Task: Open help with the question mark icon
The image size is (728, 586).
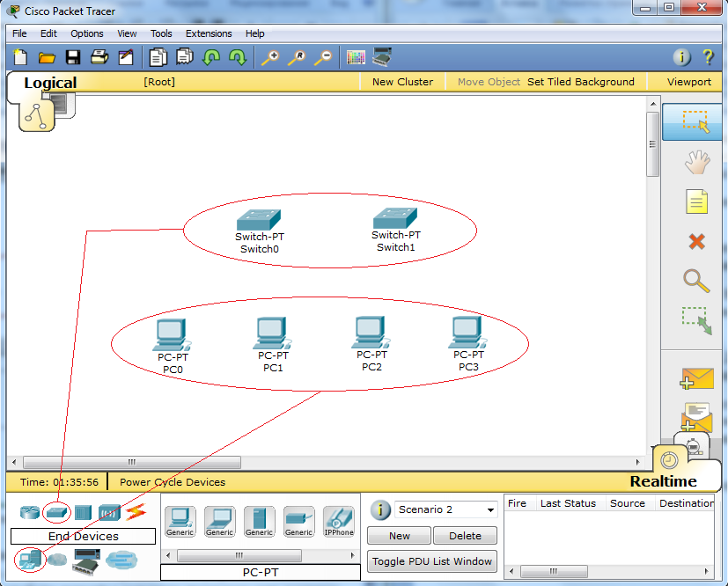Action: pyautogui.click(x=708, y=57)
